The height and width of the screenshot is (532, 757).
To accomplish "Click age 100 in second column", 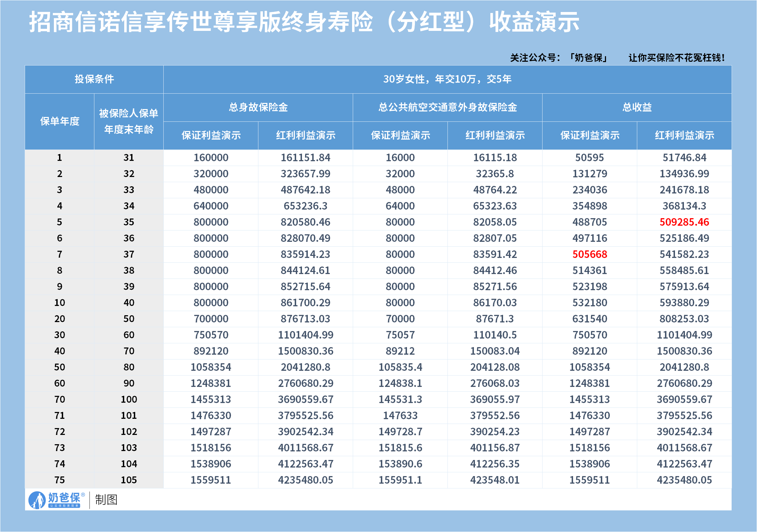I will coord(129,399).
